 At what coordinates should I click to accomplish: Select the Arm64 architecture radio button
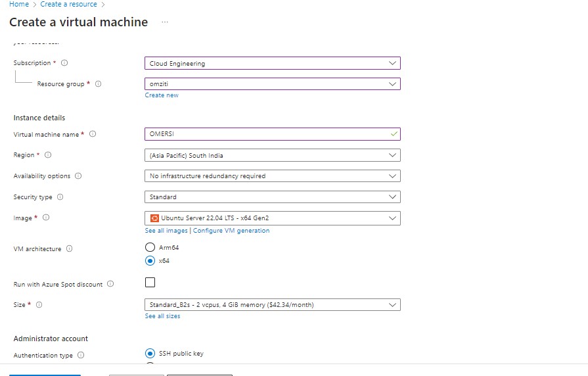click(x=150, y=248)
